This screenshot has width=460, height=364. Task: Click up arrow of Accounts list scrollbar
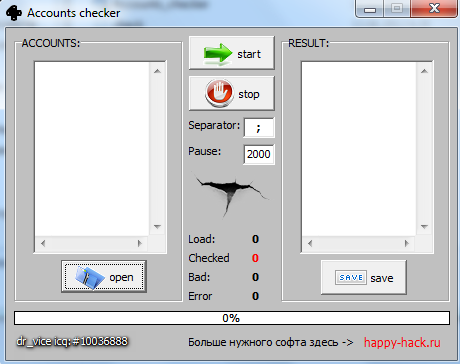pos(157,71)
